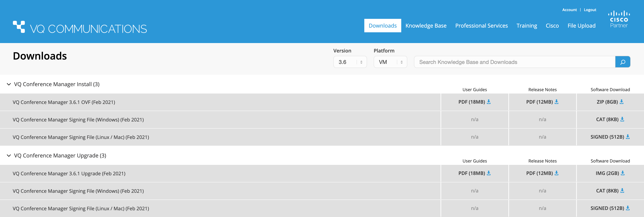Click the Downloads page heading
This screenshot has height=217, width=644.
(x=40, y=56)
